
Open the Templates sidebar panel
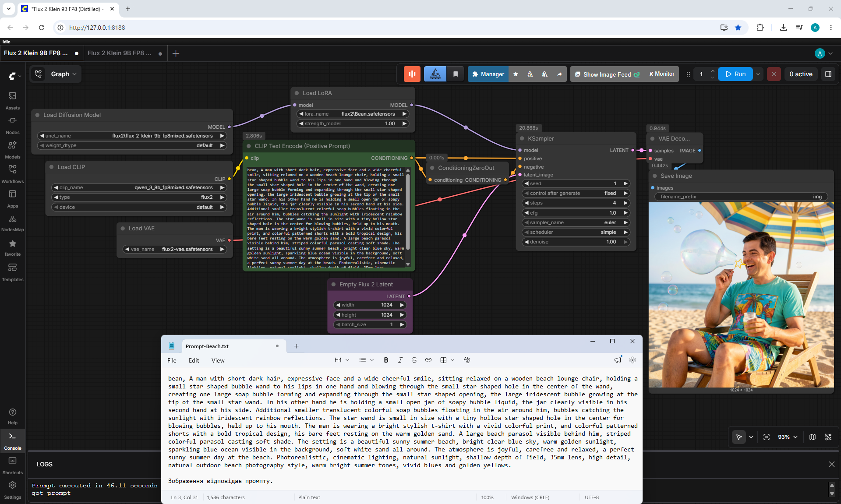pyautogui.click(x=12, y=272)
